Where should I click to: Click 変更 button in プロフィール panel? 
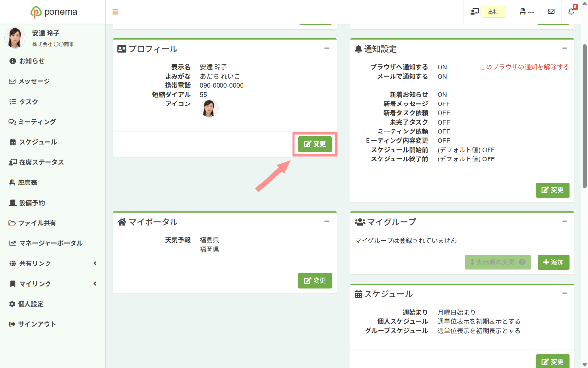[x=315, y=144]
